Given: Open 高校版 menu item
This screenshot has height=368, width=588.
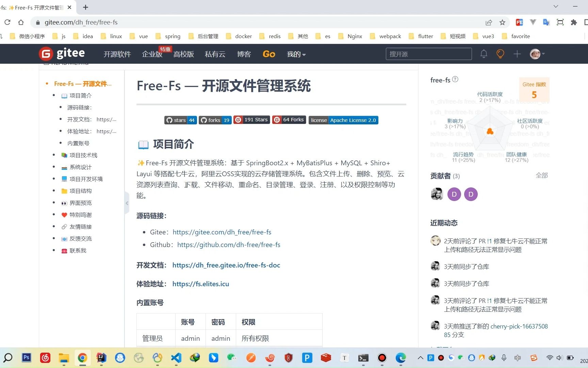Looking at the screenshot, I should [183, 54].
